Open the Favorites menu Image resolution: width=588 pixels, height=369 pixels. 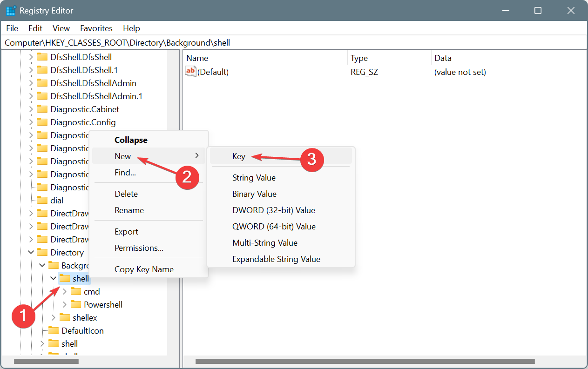(96, 28)
